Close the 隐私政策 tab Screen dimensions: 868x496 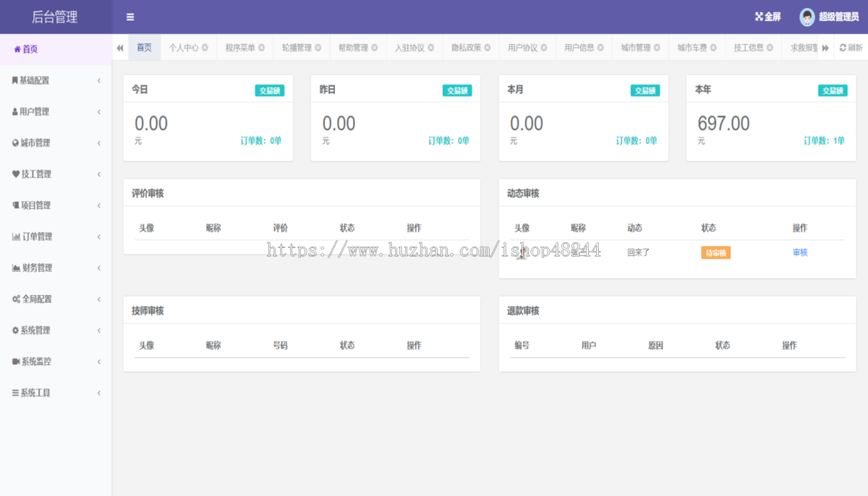pos(487,48)
